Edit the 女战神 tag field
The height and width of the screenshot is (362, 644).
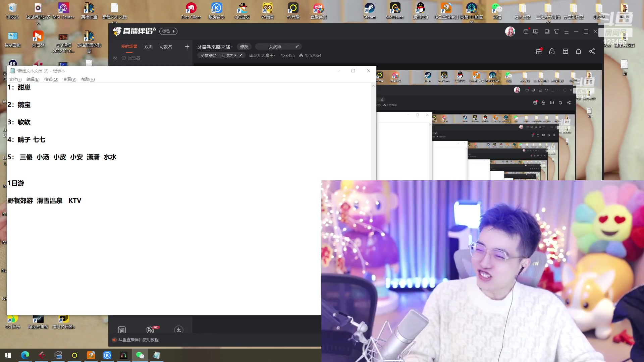click(278, 47)
